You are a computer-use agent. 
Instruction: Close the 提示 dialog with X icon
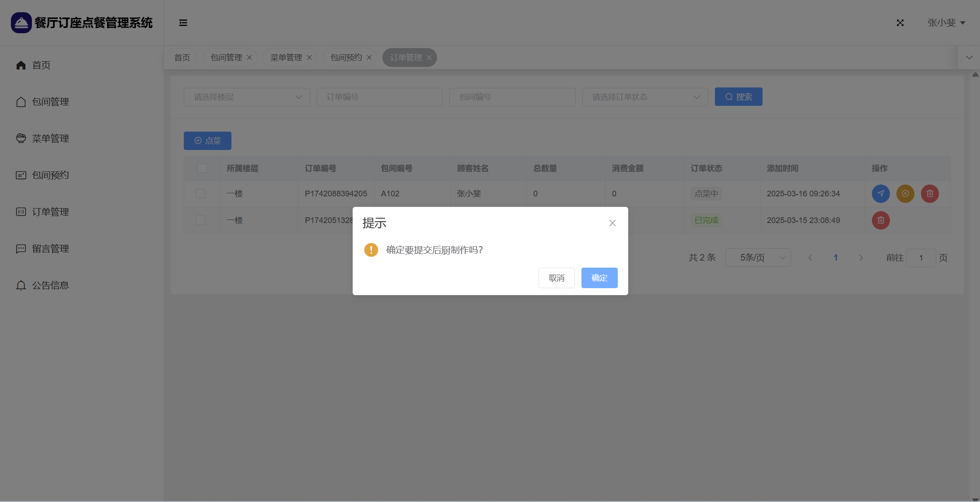click(612, 223)
